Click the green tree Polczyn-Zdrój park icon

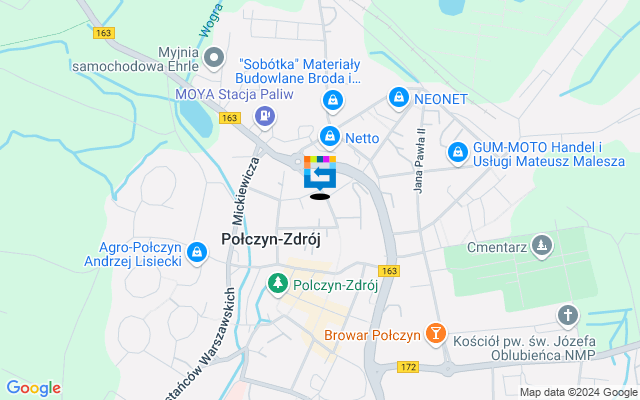coord(278,284)
